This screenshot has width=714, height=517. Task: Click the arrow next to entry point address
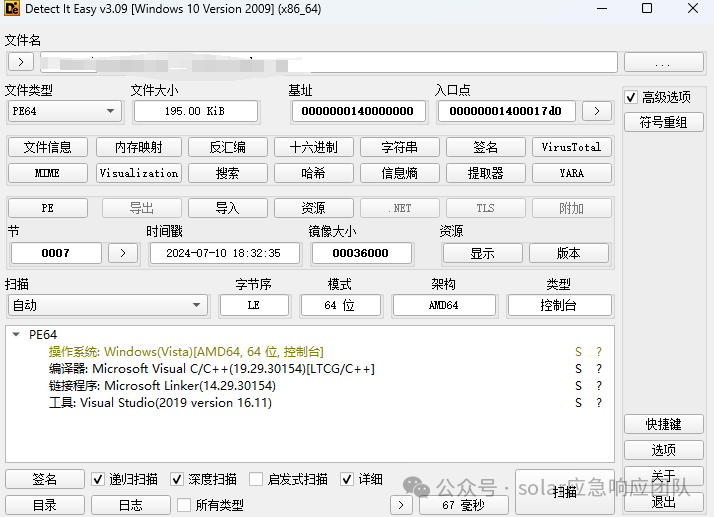pyautogui.click(x=597, y=111)
